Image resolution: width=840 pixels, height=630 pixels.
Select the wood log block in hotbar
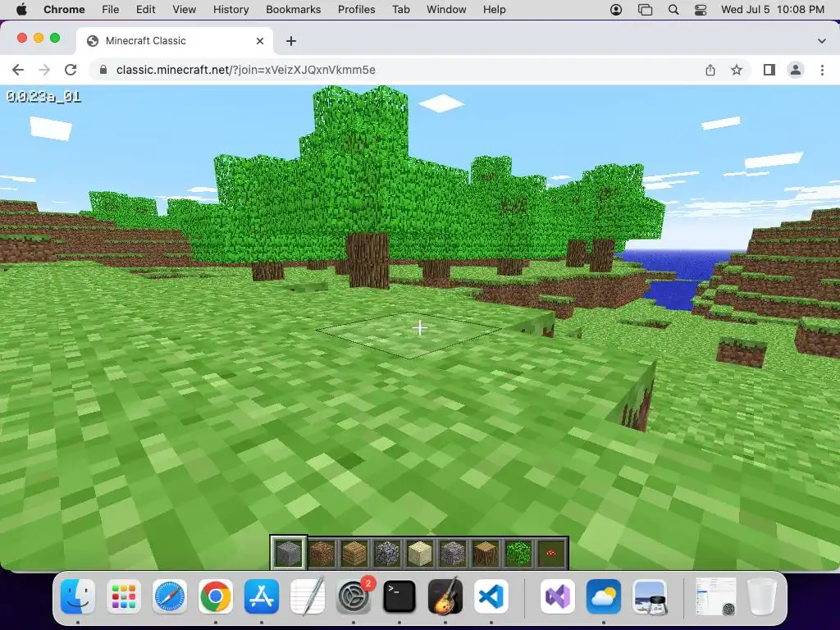486,552
